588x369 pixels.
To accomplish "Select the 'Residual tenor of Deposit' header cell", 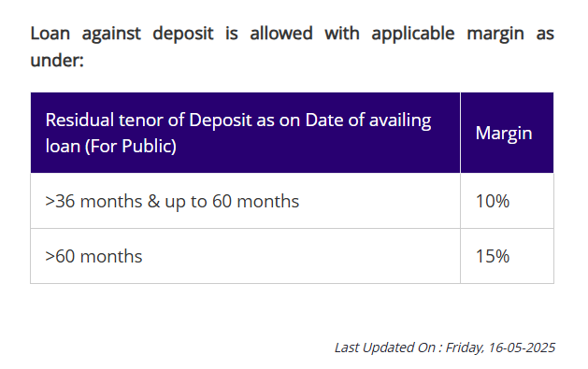I will pos(245,133).
